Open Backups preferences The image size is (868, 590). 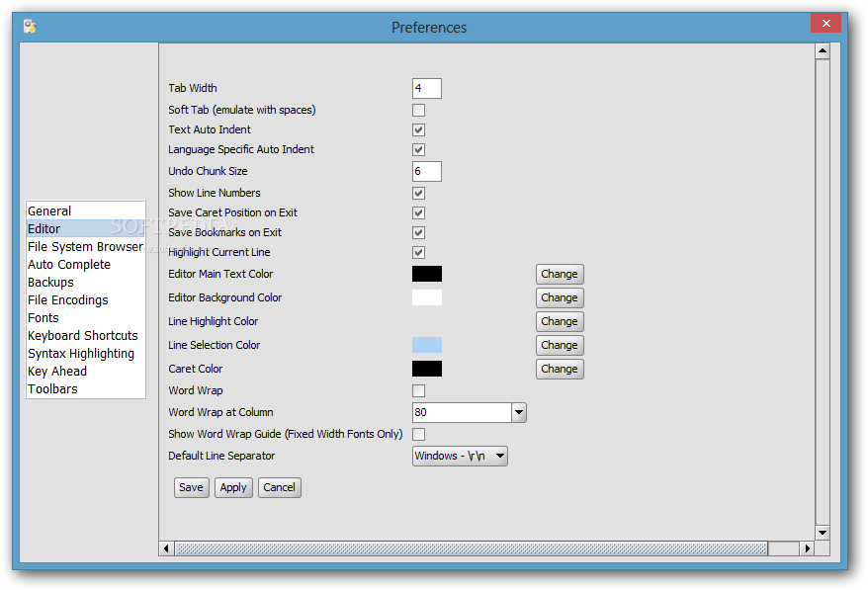point(85,283)
